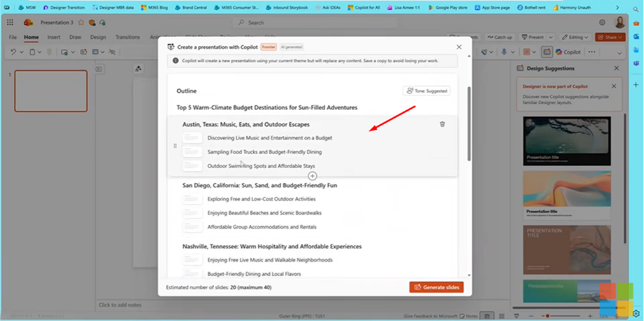644x321 pixels.
Task: Open the Insert ribbon tab
Action: (54, 37)
